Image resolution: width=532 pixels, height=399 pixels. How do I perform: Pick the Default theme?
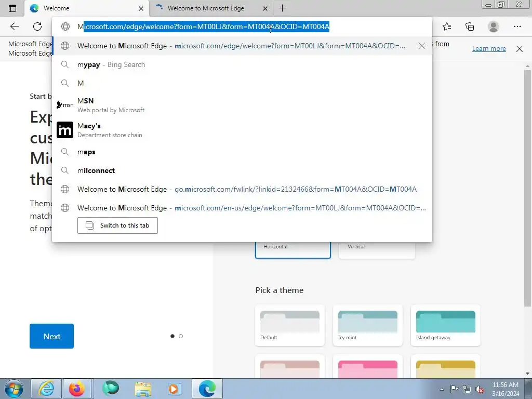point(290,325)
